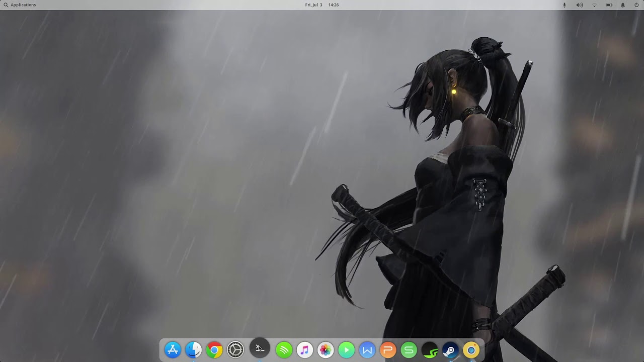Open the notifications bell indicator

coord(622,5)
